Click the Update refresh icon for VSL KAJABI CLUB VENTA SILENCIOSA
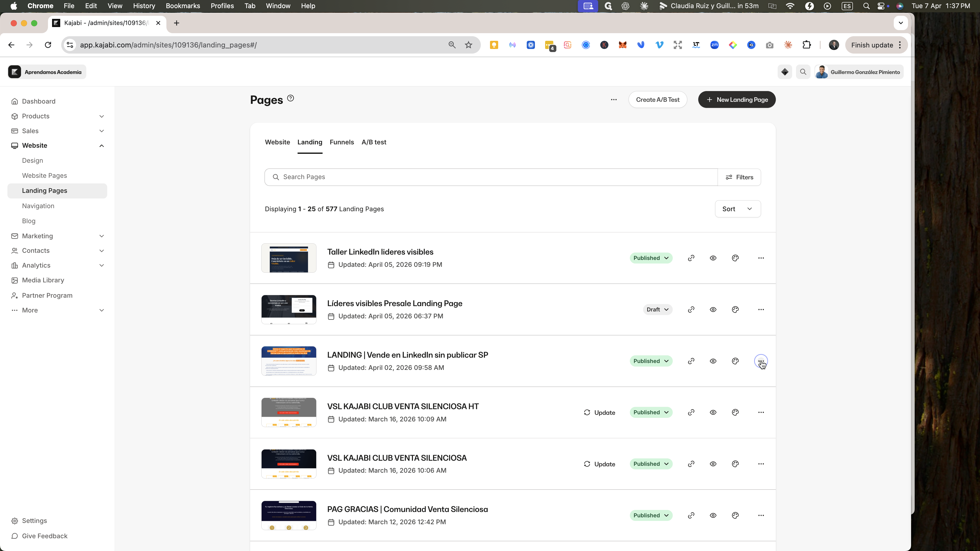This screenshot has height=551, width=980. (x=587, y=464)
